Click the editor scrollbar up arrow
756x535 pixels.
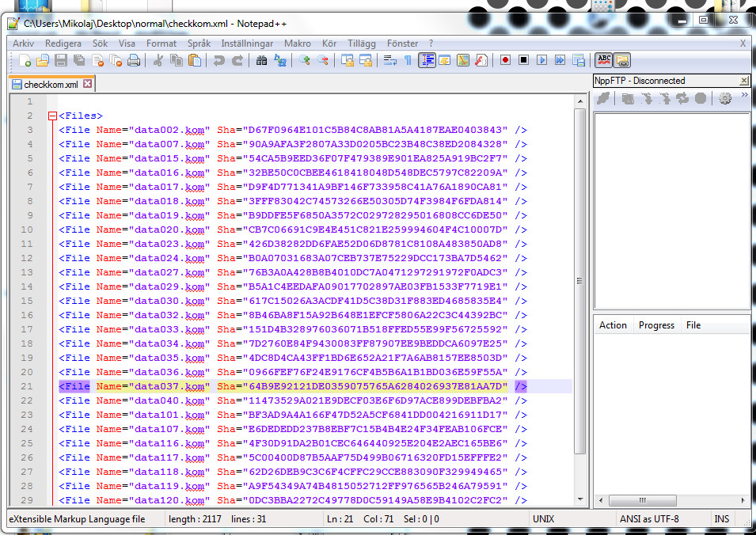[x=580, y=101]
